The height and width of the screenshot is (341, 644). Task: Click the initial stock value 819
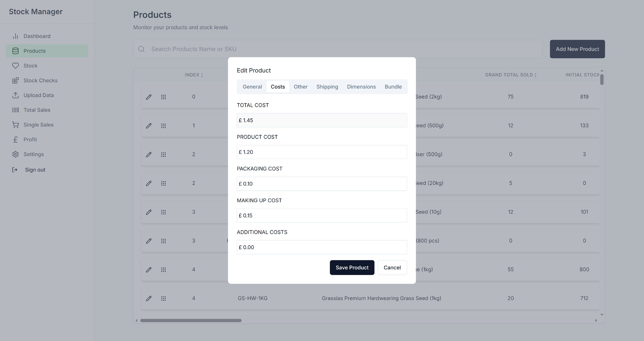tap(584, 97)
